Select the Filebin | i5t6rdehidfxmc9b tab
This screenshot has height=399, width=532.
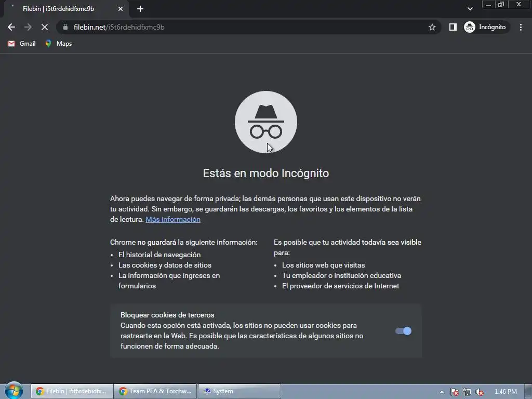(66, 9)
